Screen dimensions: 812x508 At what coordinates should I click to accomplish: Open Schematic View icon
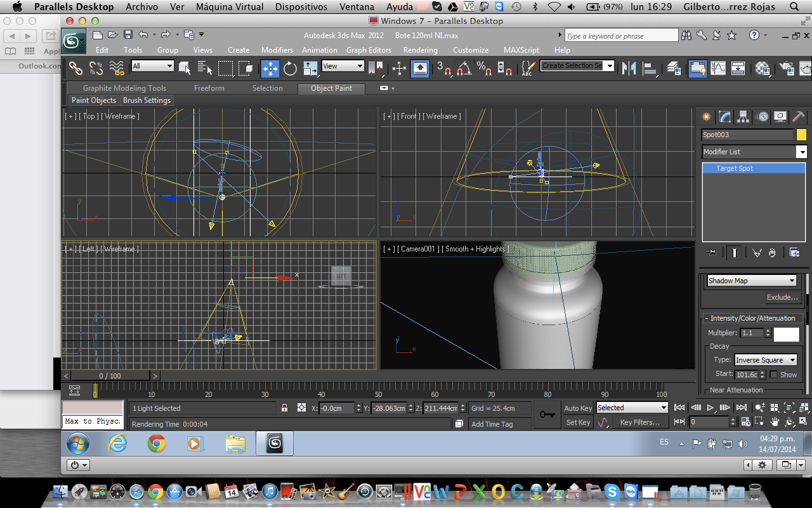[738, 67]
